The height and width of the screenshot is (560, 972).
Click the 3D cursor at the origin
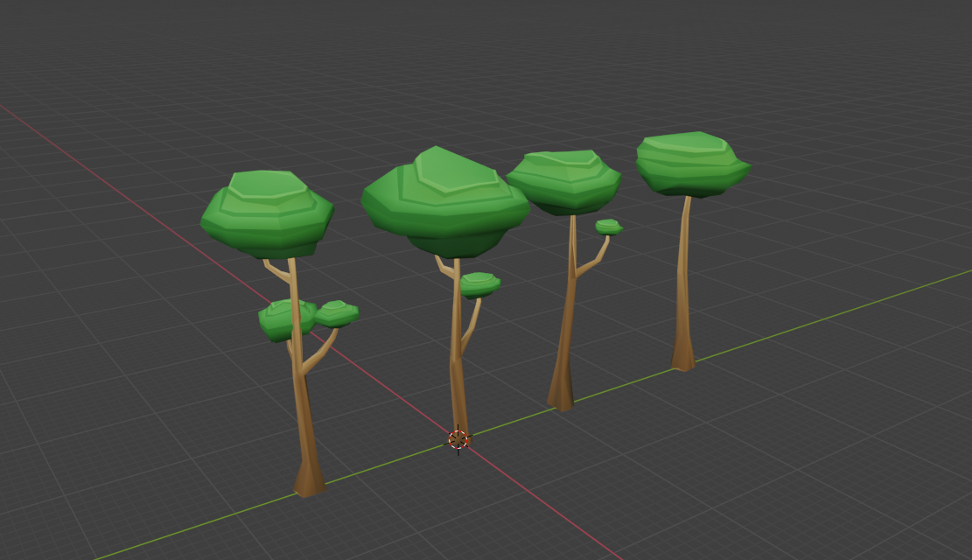(458, 440)
